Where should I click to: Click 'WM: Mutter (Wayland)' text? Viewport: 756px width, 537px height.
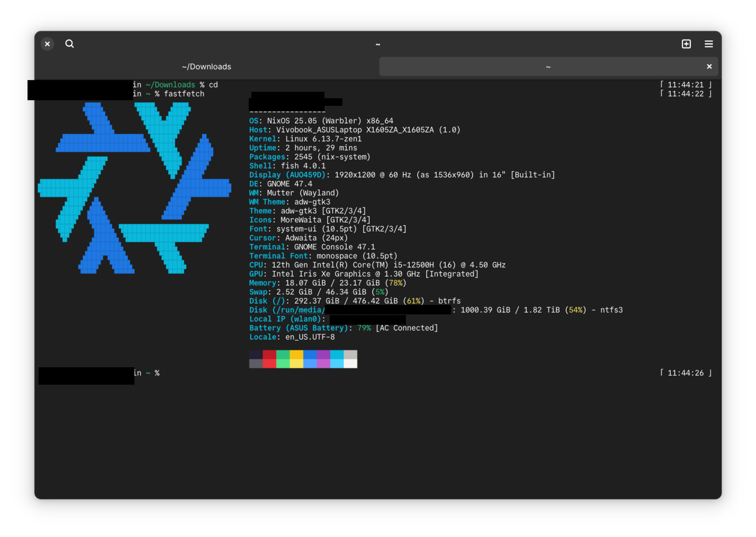[294, 193]
